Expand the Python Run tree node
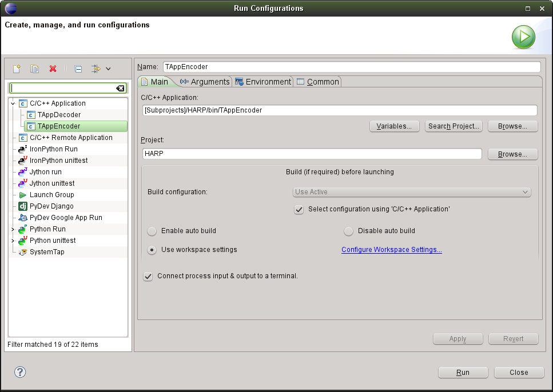The width and height of the screenshot is (553, 392). click(13, 229)
